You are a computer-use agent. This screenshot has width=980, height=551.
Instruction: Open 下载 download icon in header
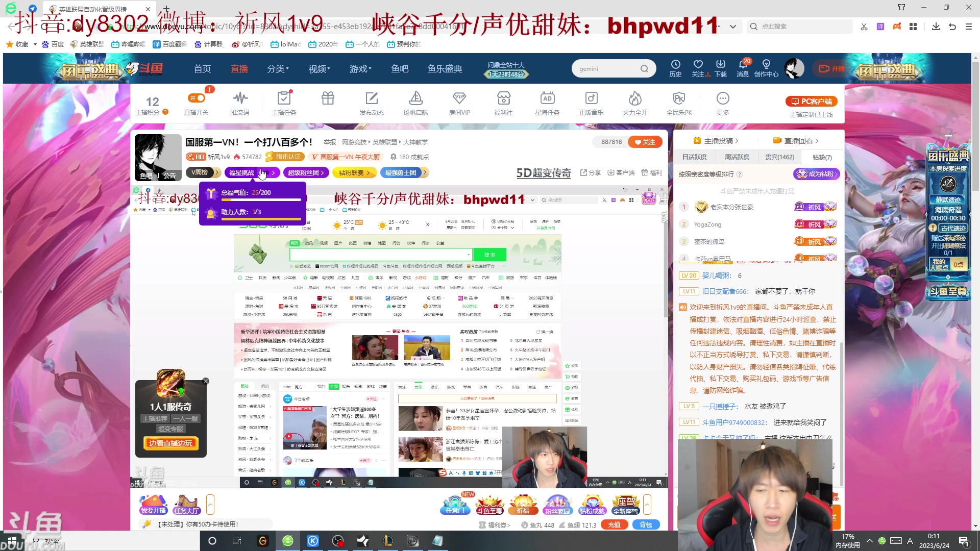(x=720, y=68)
